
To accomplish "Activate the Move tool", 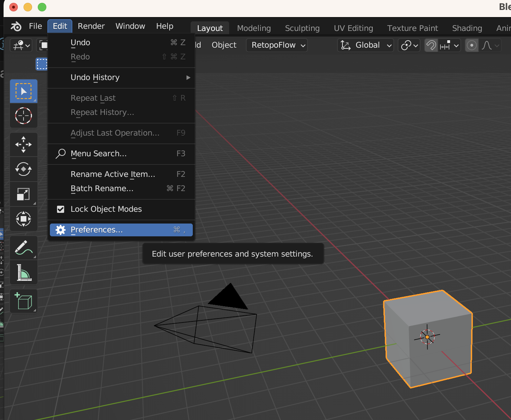I will tap(24, 145).
